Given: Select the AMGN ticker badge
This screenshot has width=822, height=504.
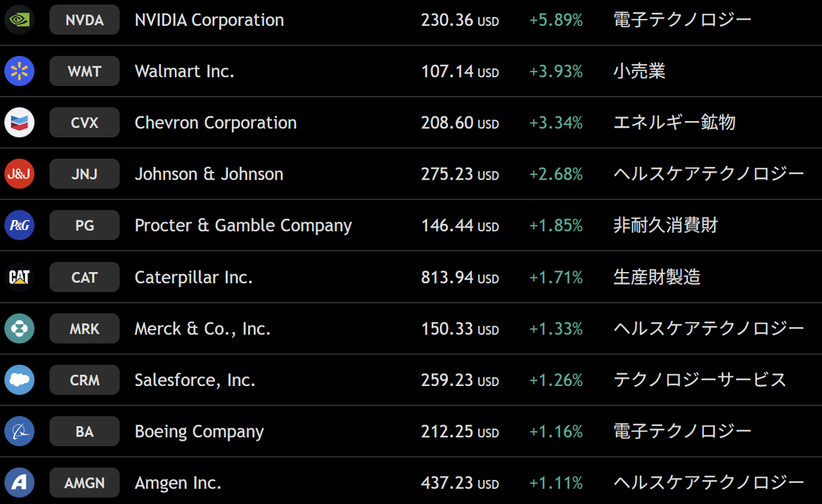Looking at the screenshot, I should (x=84, y=483).
